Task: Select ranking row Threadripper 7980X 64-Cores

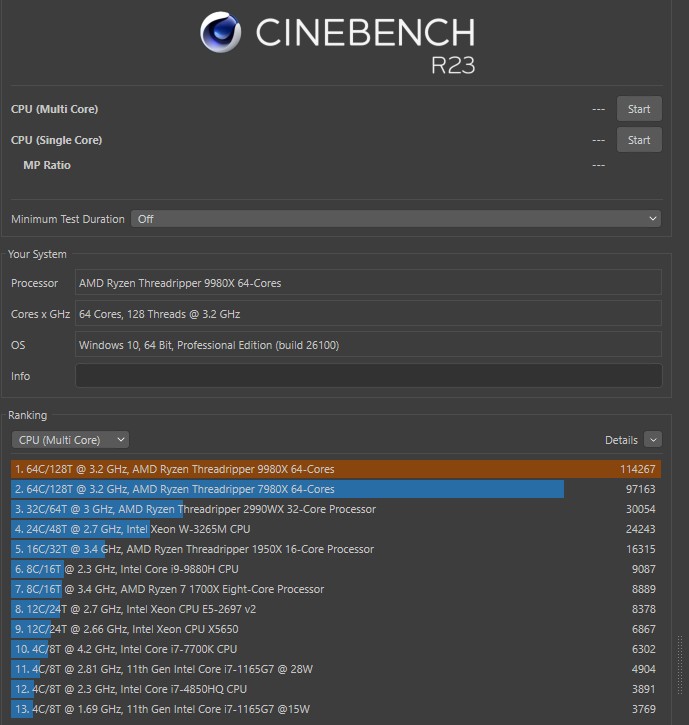Action: coord(336,489)
